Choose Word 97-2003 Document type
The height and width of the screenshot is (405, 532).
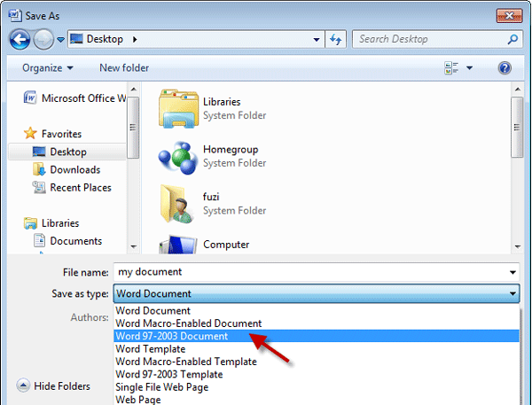317,336
